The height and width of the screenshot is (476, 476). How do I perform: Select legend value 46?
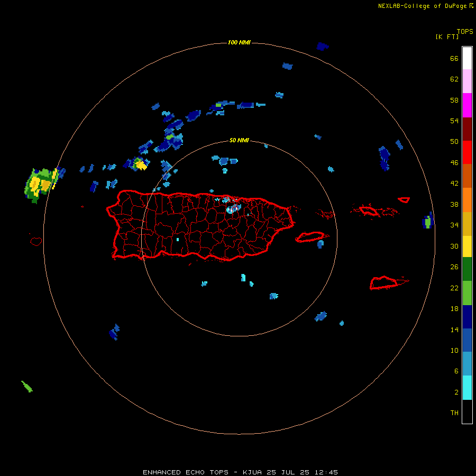click(x=454, y=163)
